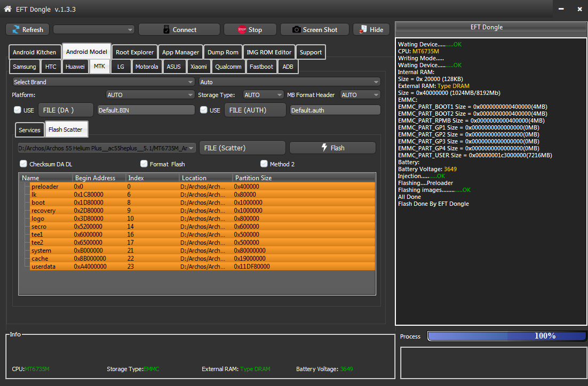This screenshot has height=386, width=588.
Task: Open the MB Format Header dropdown
Action: pyautogui.click(x=360, y=95)
